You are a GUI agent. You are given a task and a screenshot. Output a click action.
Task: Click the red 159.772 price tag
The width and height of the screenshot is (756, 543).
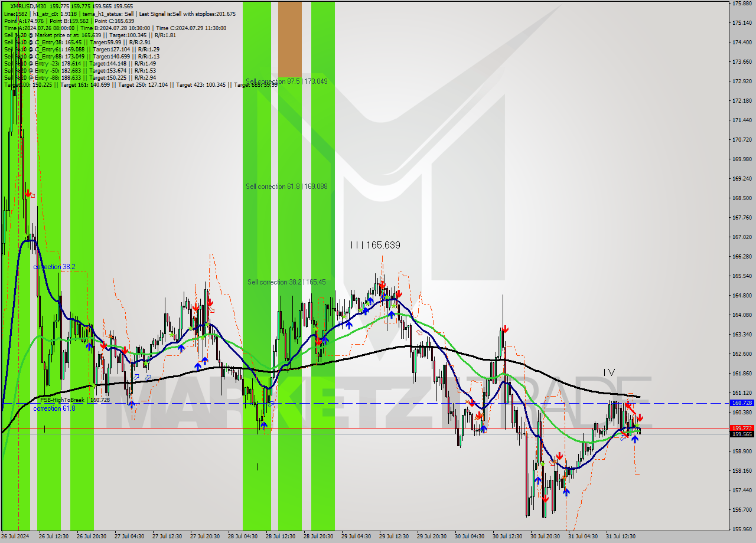click(742, 428)
